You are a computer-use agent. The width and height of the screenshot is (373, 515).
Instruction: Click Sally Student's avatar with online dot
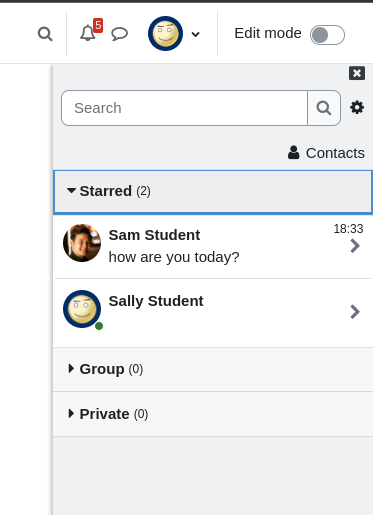click(82, 309)
